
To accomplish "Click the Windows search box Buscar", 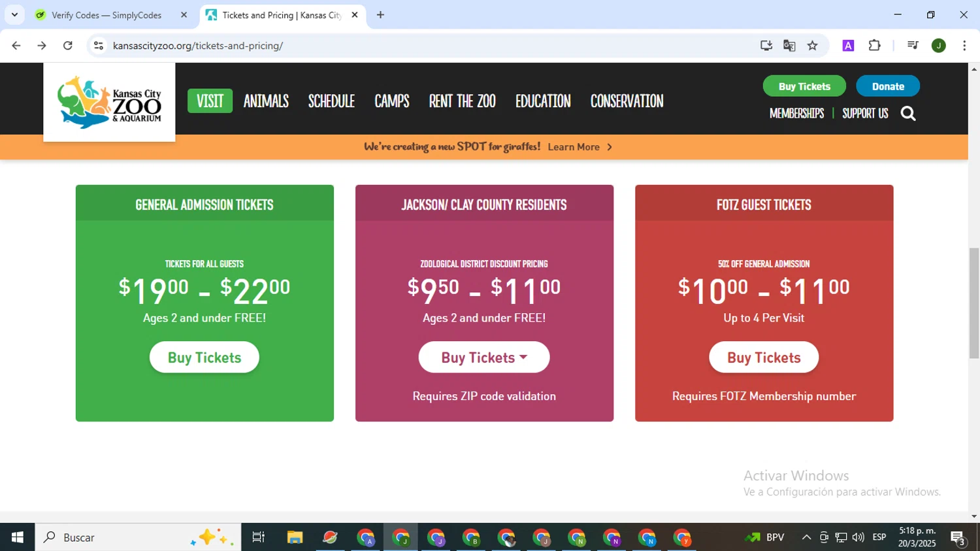I will (138, 537).
